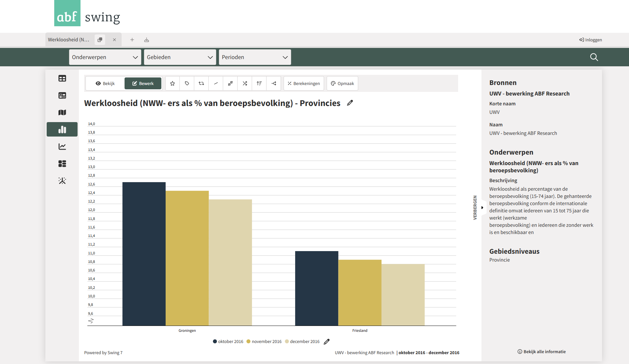Click the Inloggen login link
The width and height of the screenshot is (629, 364).
coord(591,40)
